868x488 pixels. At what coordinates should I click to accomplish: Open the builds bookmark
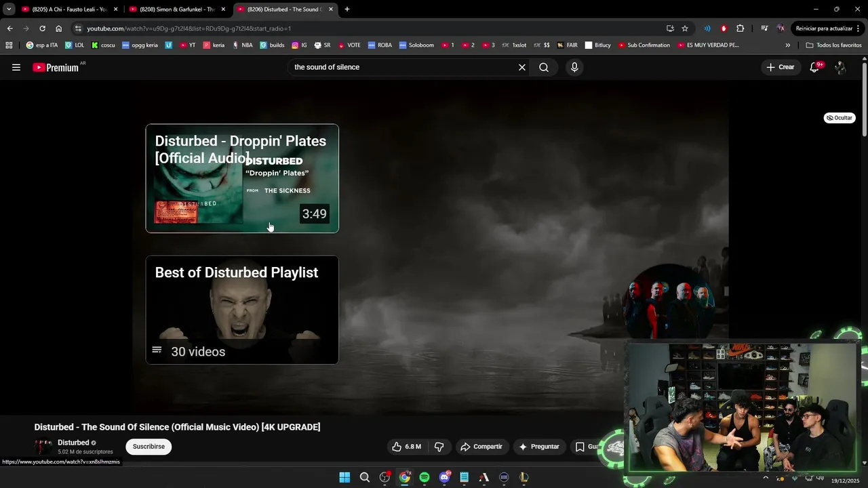(273, 45)
